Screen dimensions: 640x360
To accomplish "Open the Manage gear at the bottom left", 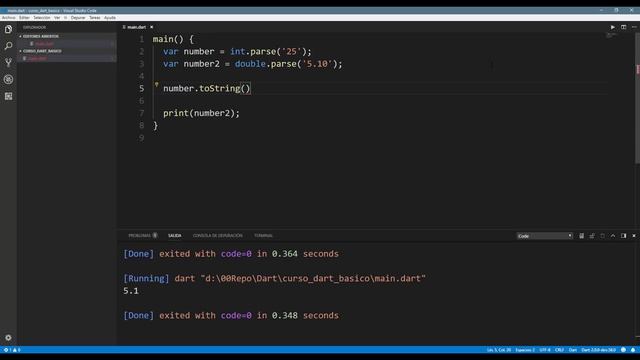I will click(8, 338).
